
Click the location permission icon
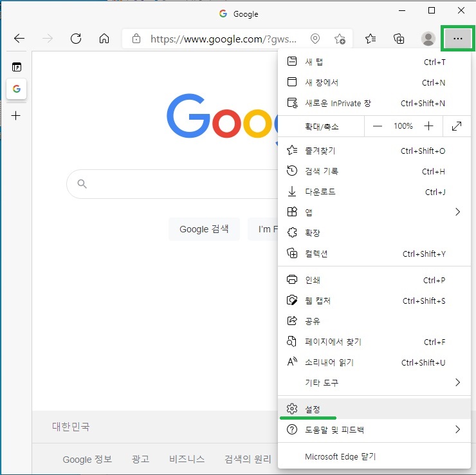pos(315,39)
